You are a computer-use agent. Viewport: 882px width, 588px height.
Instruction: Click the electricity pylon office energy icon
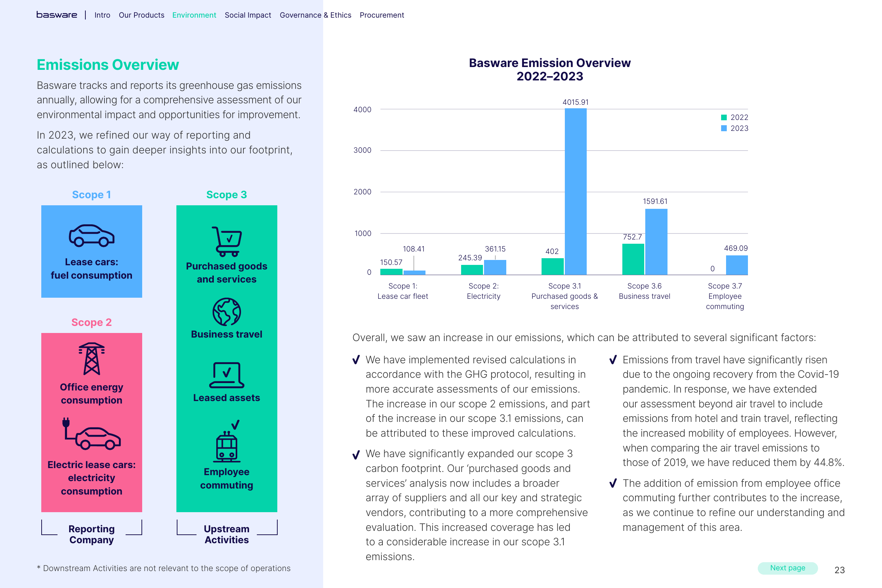91,358
